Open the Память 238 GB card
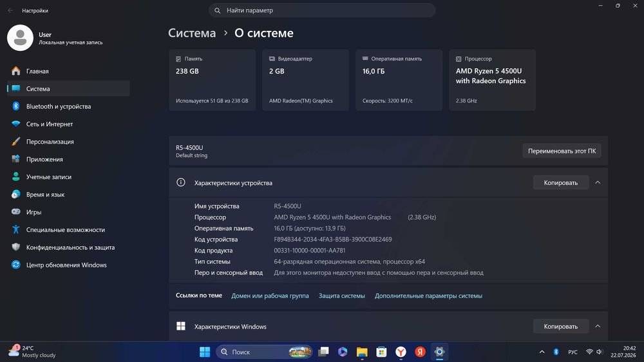The image size is (644, 362). point(213,80)
